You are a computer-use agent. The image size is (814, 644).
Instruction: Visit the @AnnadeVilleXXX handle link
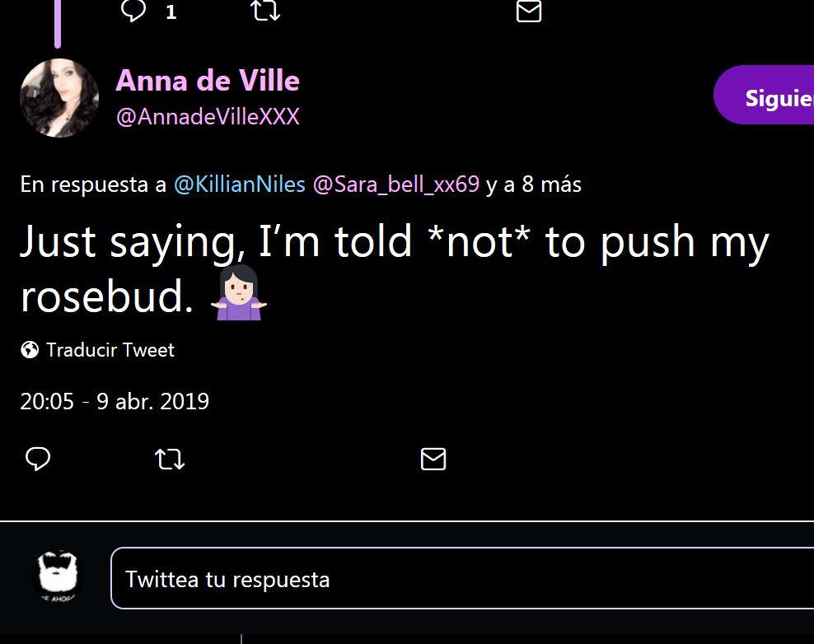coord(208,117)
